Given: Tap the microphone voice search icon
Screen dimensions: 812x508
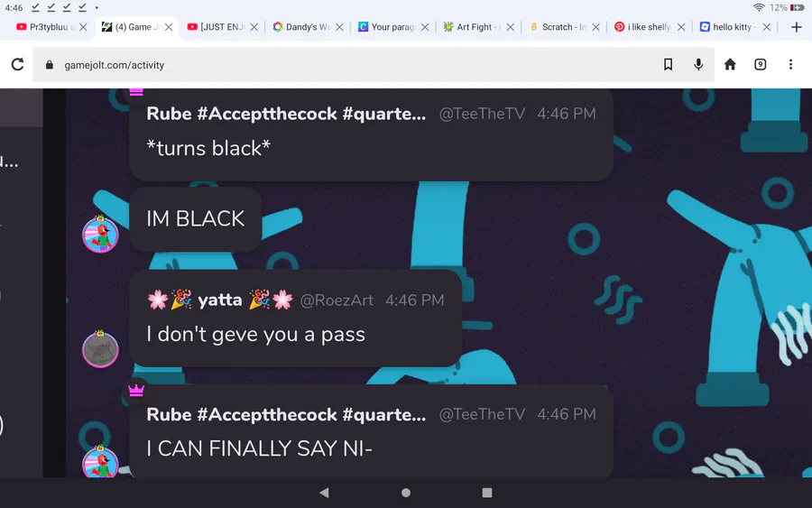Looking at the screenshot, I should point(698,64).
